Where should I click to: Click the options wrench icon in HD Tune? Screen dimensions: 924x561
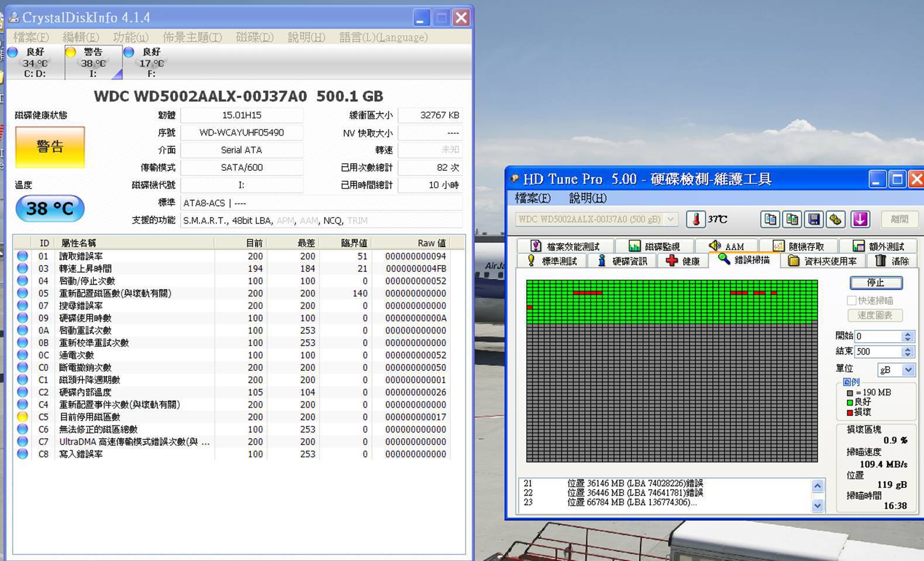pos(835,219)
